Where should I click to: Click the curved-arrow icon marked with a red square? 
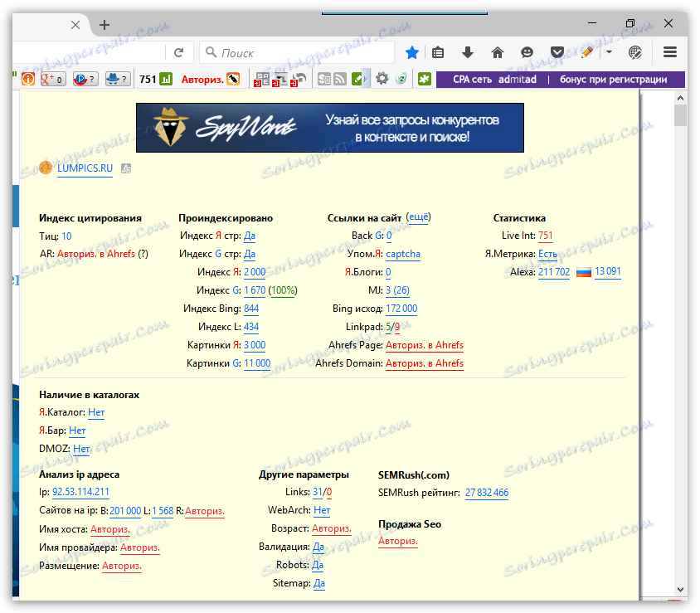coord(299,80)
